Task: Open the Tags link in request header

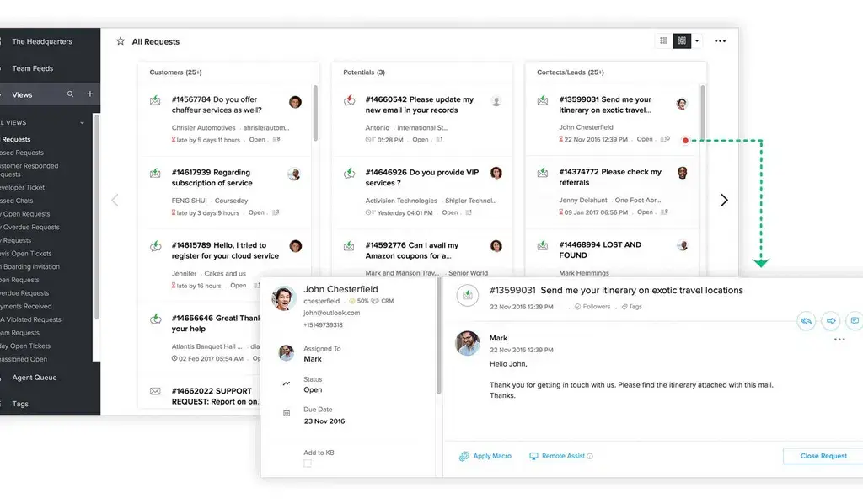Action: [x=632, y=307]
